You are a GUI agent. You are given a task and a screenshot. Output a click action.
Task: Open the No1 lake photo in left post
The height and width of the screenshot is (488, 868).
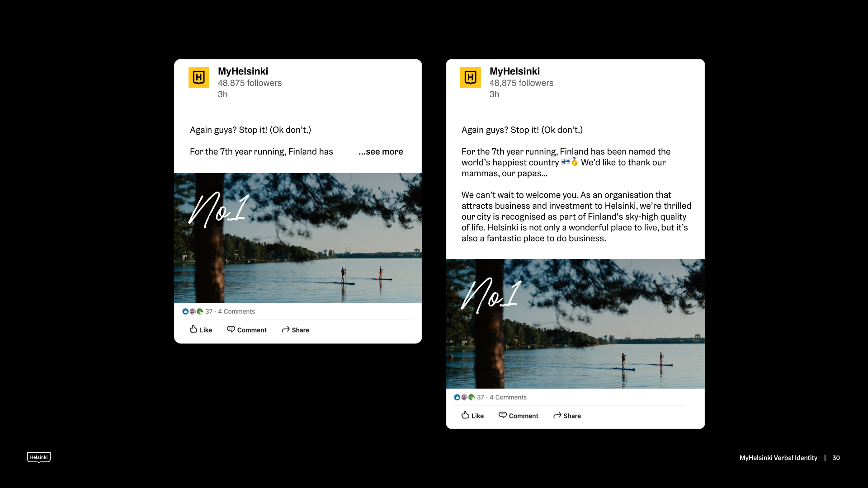click(298, 238)
